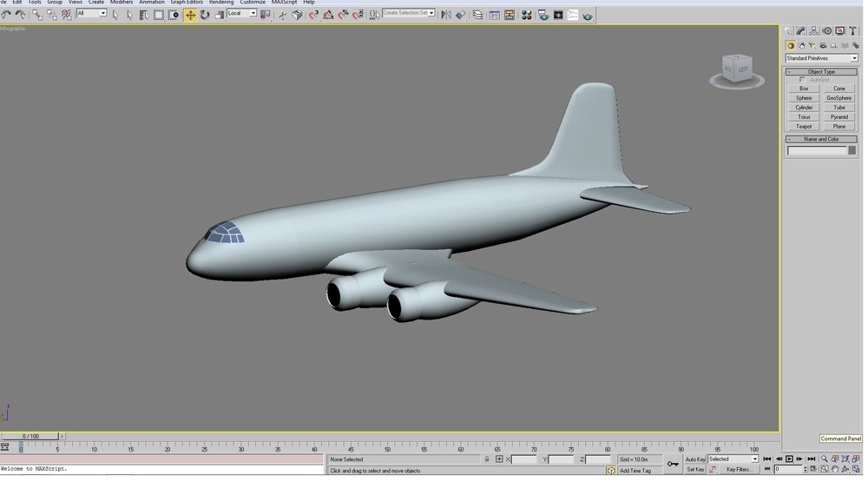Toggle Auto Key animation mode
Viewport: 868px width, 488px height.
(695, 459)
